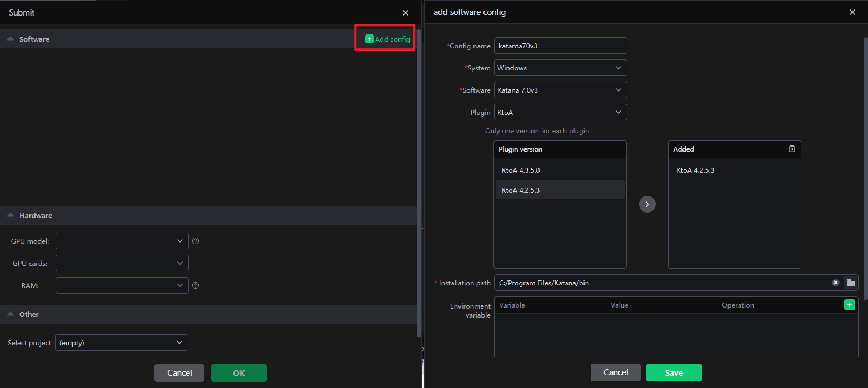
Task: Add a new environment variable row
Action: pyautogui.click(x=849, y=305)
